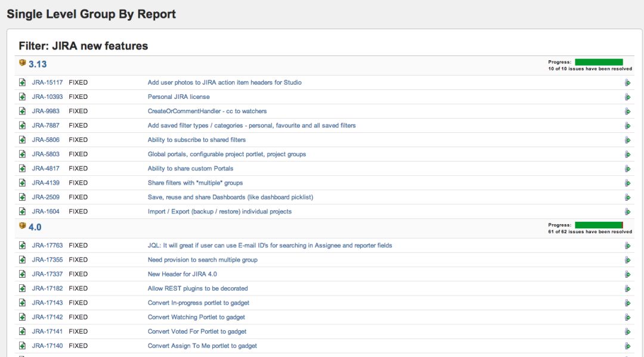Click new feature icon for JRA-17337
The width and height of the screenshot is (644, 357).
[x=22, y=274]
